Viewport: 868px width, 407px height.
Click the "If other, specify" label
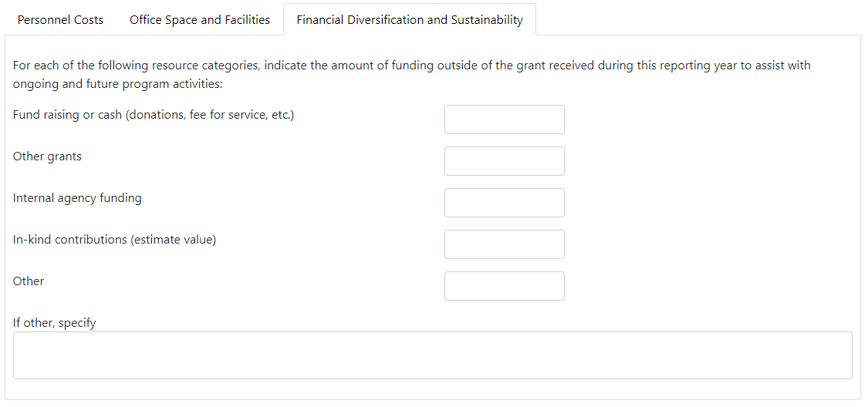click(x=54, y=323)
